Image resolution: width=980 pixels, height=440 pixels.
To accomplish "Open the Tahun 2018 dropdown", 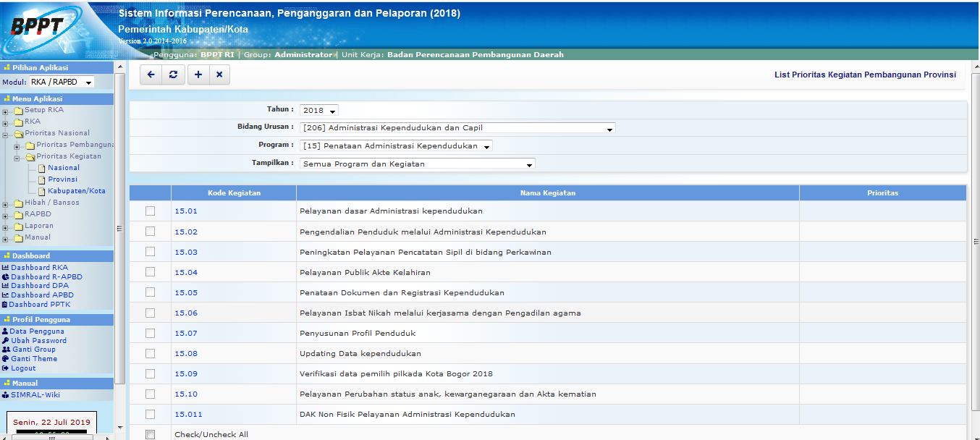I will [319, 111].
